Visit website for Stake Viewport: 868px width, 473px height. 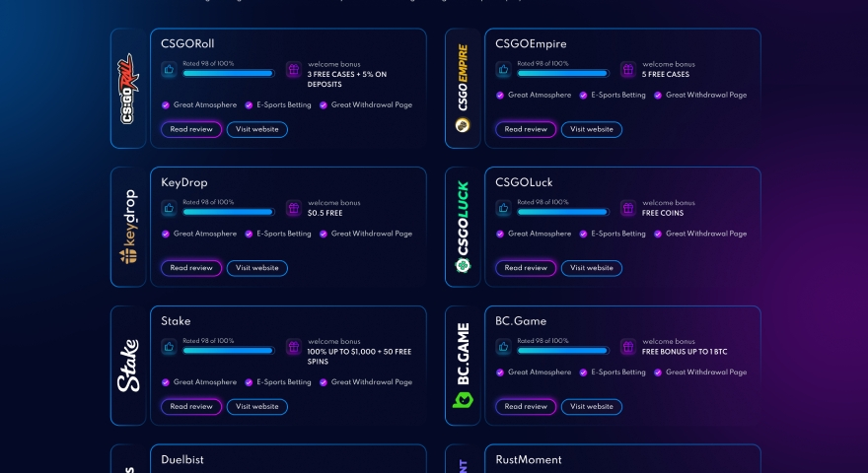click(256, 407)
